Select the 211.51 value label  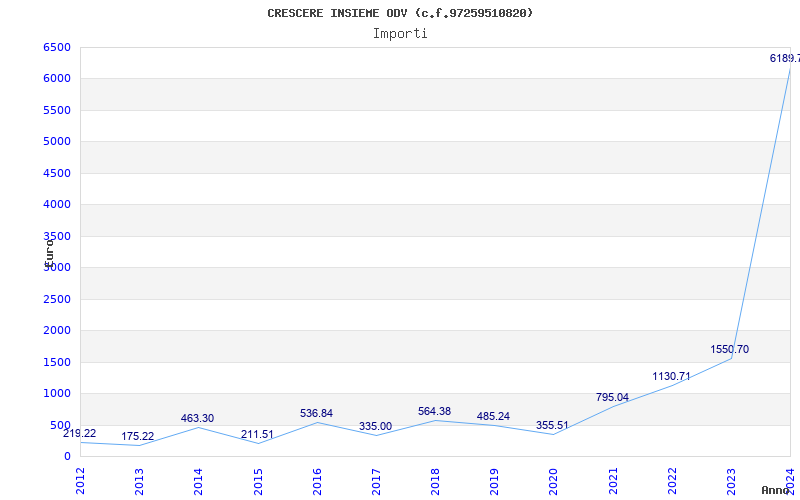[x=257, y=434]
